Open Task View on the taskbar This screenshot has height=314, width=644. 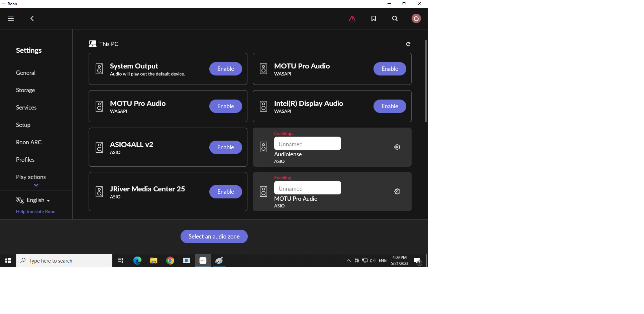tap(120, 261)
